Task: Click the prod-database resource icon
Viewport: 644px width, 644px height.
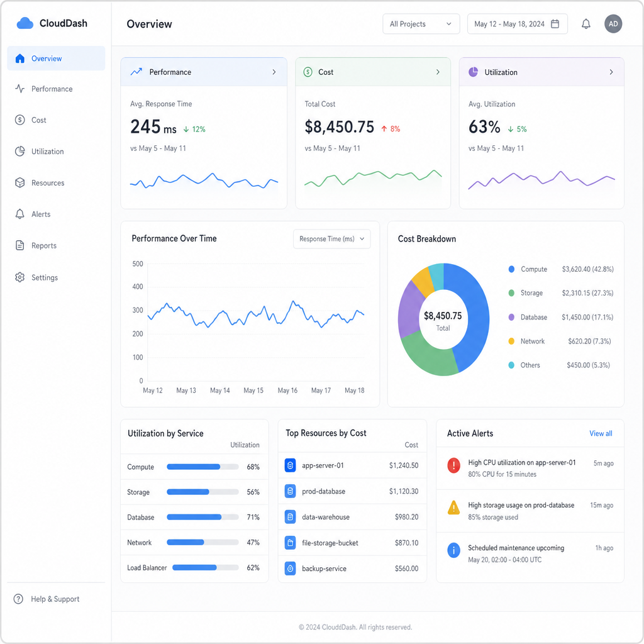Action: point(291,491)
